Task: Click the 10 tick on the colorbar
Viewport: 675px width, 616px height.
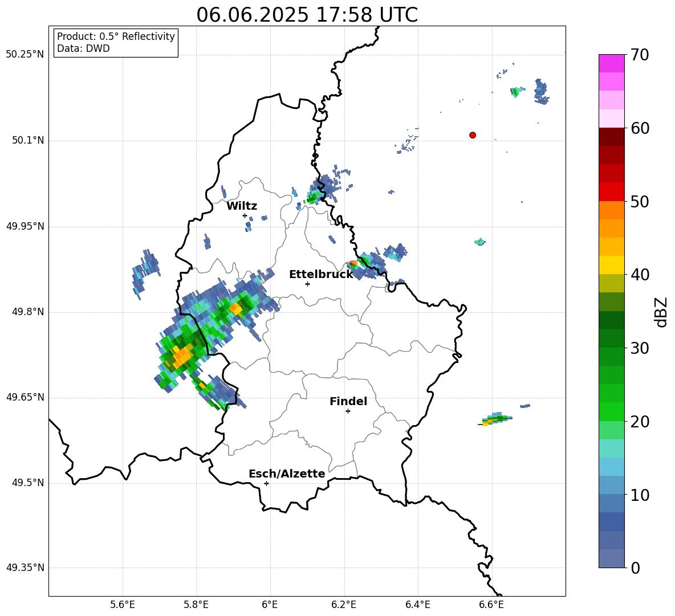Action: [x=640, y=495]
